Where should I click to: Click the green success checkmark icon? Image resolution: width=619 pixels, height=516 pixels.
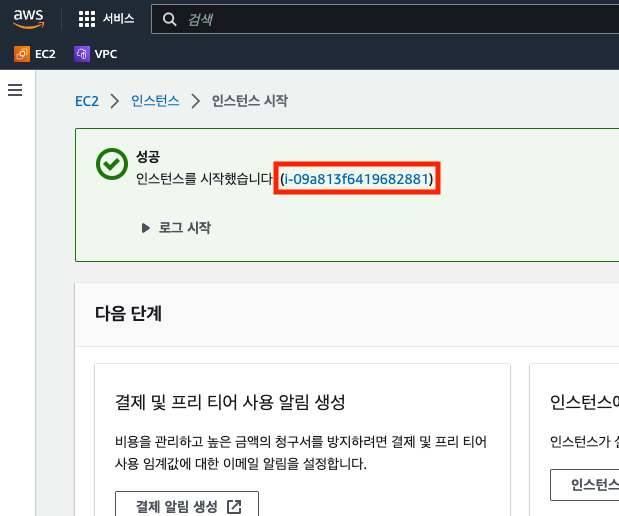tap(112, 164)
